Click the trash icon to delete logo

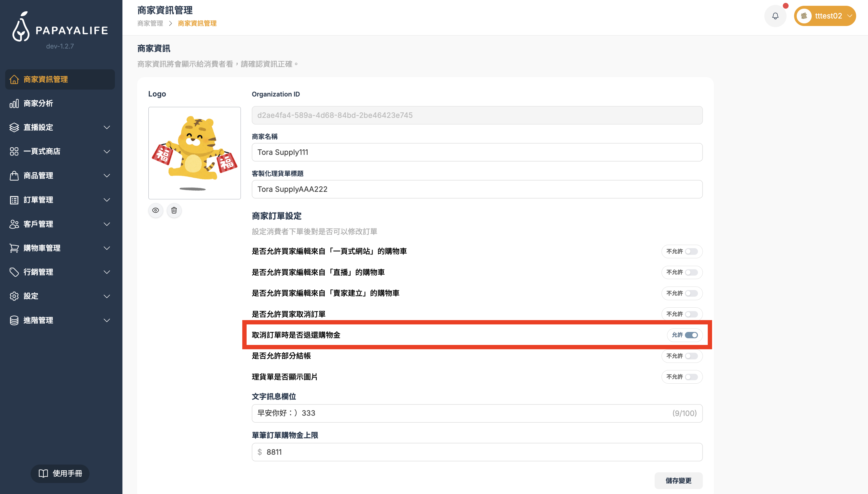click(x=174, y=210)
